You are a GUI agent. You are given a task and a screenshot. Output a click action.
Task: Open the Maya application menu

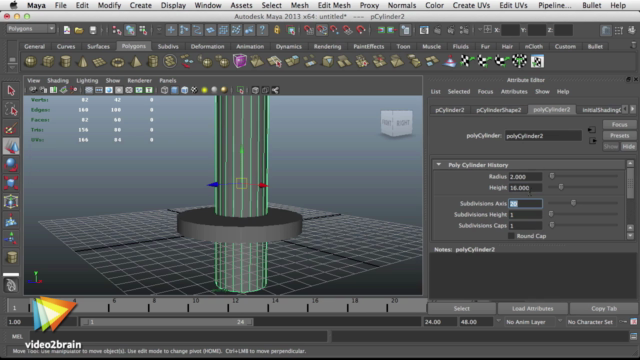[36, 5]
